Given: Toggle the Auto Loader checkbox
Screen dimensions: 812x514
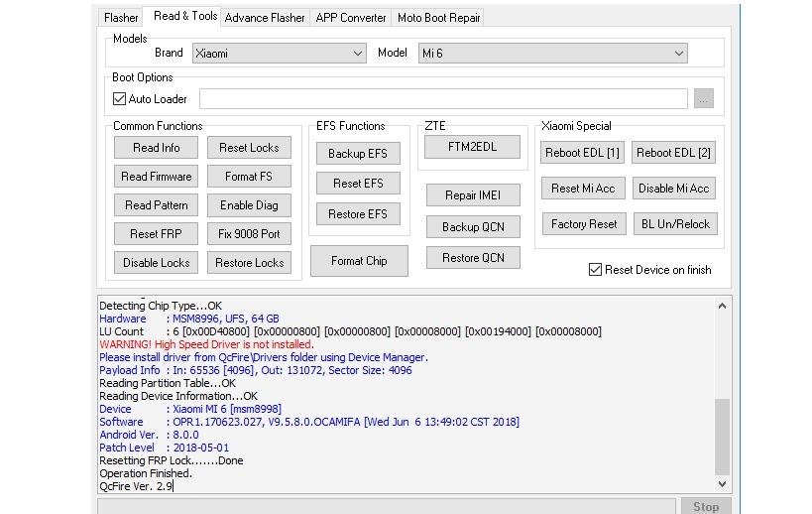Looking at the screenshot, I should point(119,99).
